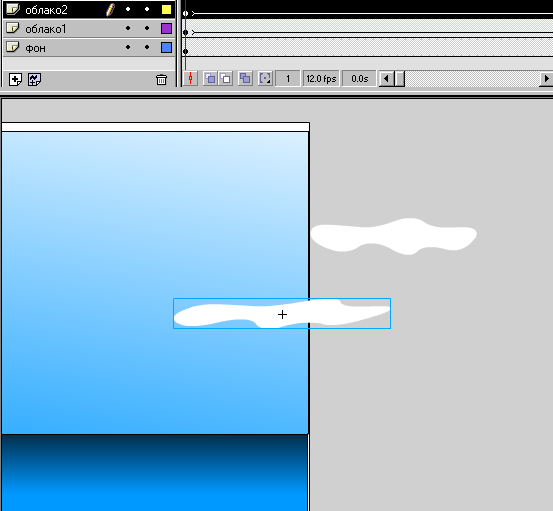The height and width of the screenshot is (511, 553).
Task: Click purple outline swatch of облако1
Action: pos(166,29)
